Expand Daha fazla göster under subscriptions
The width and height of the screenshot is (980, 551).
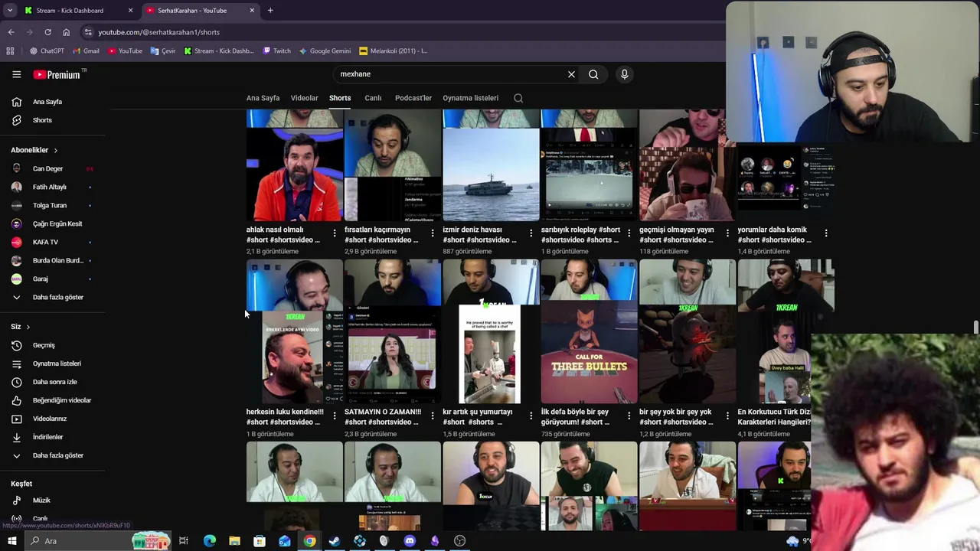pos(58,297)
